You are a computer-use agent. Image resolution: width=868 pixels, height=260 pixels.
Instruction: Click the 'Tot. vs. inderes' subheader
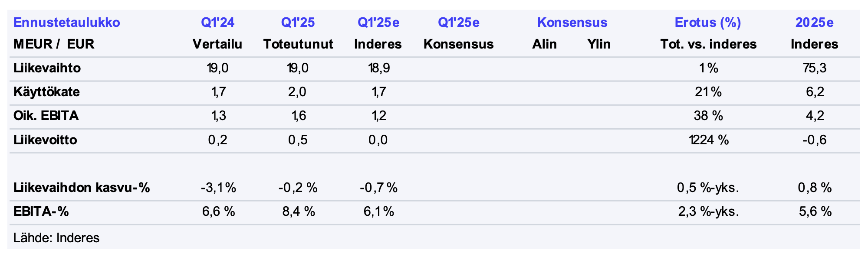click(708, 44)
